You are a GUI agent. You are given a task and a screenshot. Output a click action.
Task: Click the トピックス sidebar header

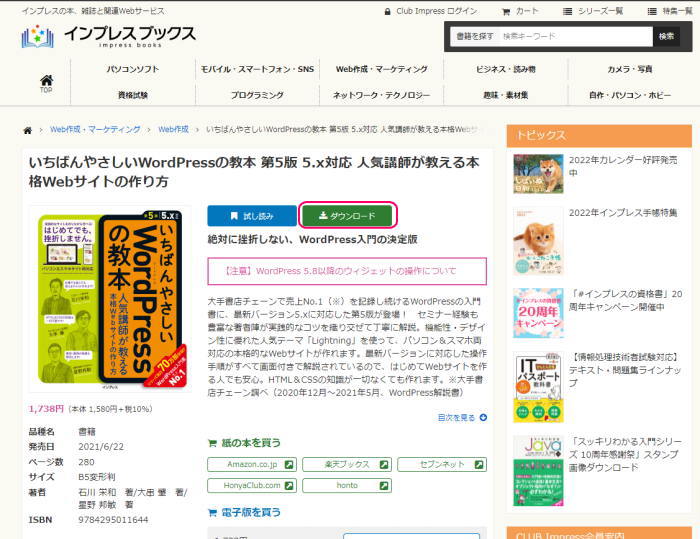599,136
